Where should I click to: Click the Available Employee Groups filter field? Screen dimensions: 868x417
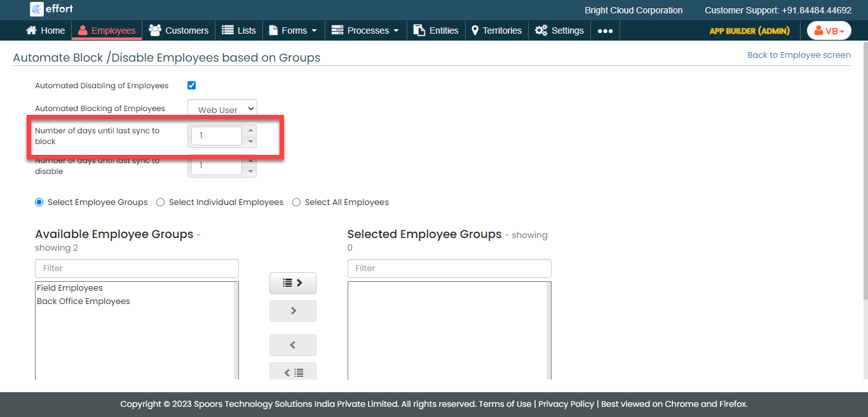click(137, 268)
